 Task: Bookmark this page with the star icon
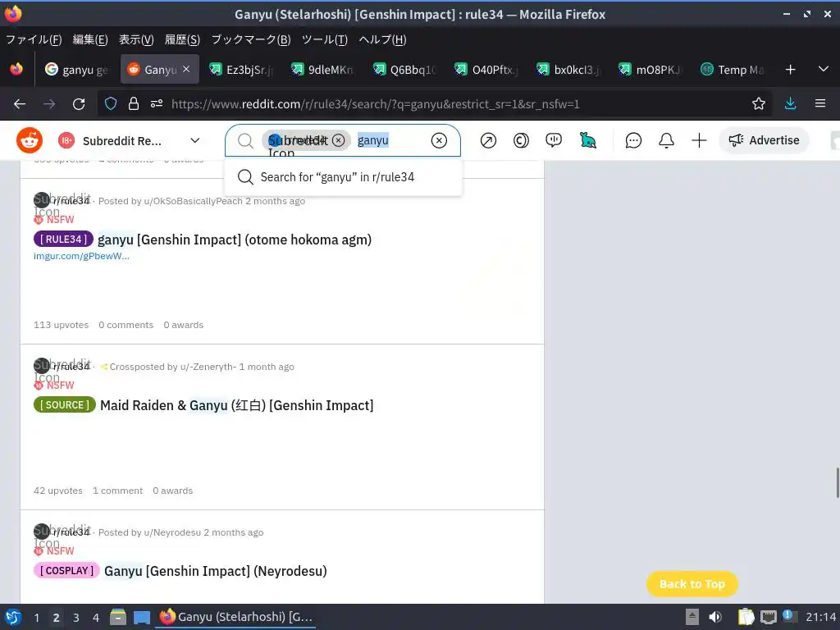click(x=759, y=104)
